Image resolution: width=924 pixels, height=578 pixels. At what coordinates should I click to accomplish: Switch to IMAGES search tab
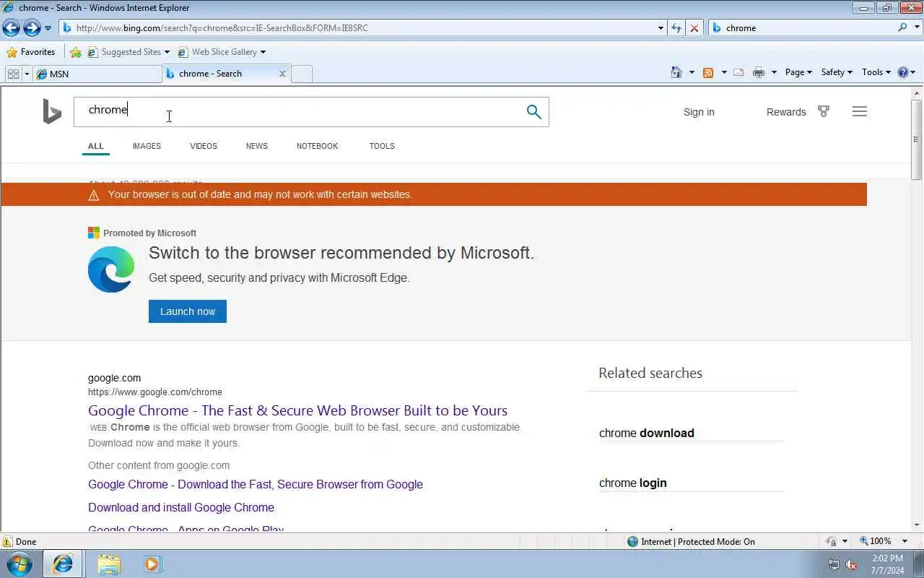coord(147,146)
